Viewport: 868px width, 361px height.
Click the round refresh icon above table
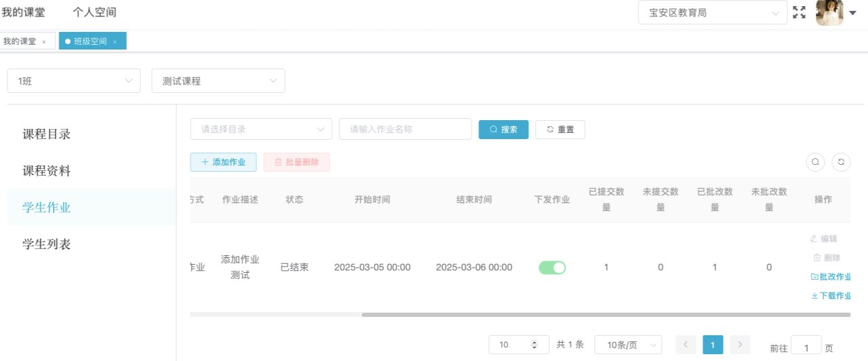841,162
